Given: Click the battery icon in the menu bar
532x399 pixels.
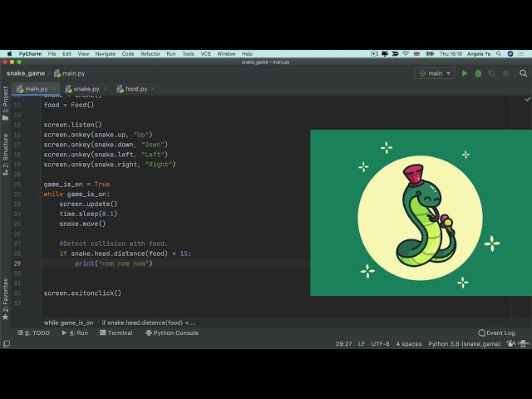Looking at the screenshot, I should coord(430,53).
